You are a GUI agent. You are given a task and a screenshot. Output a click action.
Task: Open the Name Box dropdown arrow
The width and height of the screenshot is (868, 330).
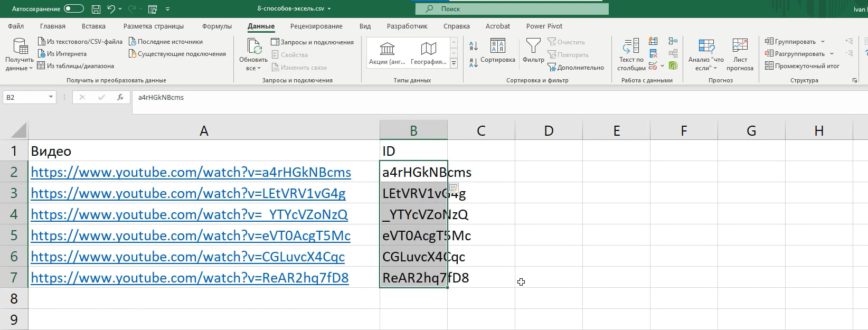pyautogui.click(x=51, y=97)
